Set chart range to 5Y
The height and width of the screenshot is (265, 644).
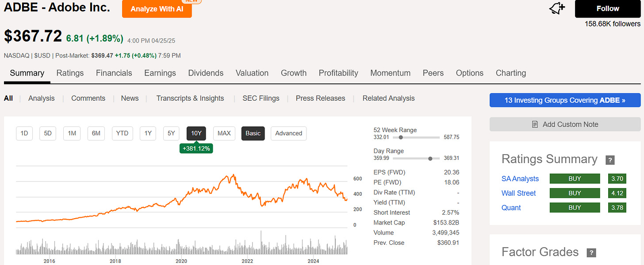click(x=171, y=133)
